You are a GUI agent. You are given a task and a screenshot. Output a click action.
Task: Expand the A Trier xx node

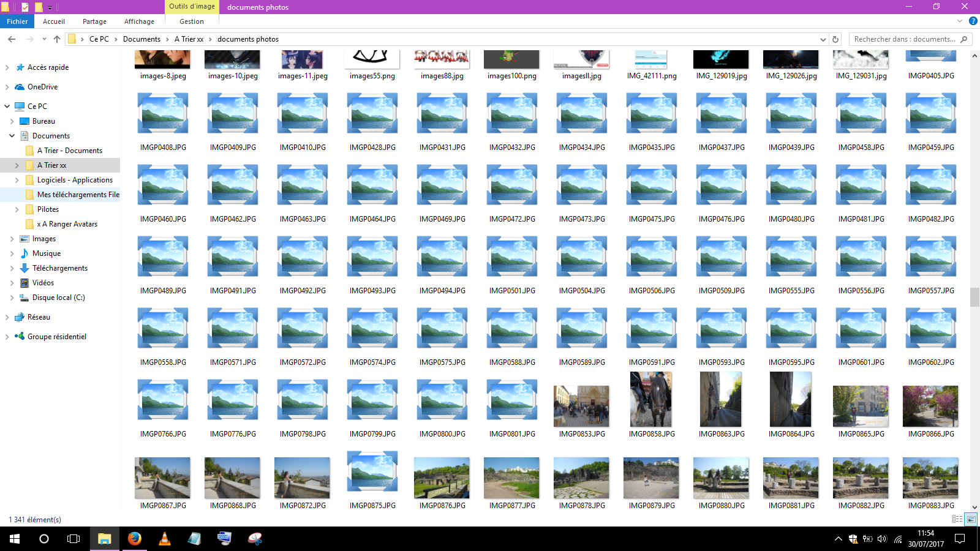(x=17, y=165)
